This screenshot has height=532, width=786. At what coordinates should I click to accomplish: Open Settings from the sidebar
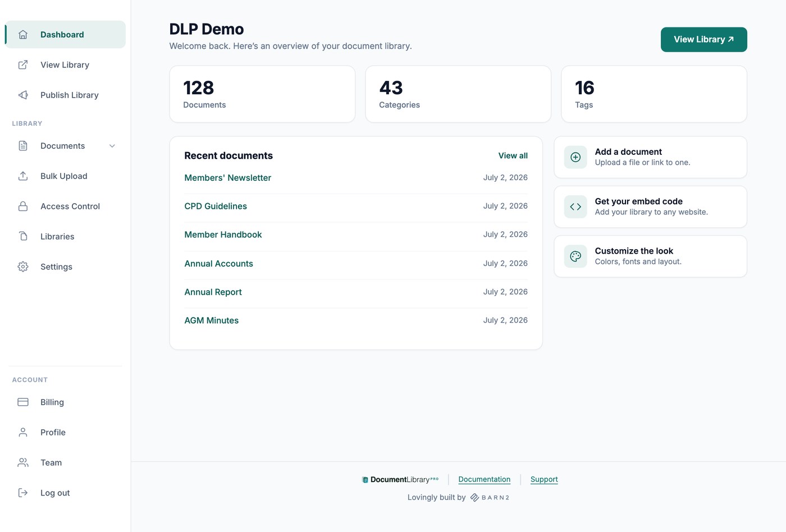tap(65, 267)
